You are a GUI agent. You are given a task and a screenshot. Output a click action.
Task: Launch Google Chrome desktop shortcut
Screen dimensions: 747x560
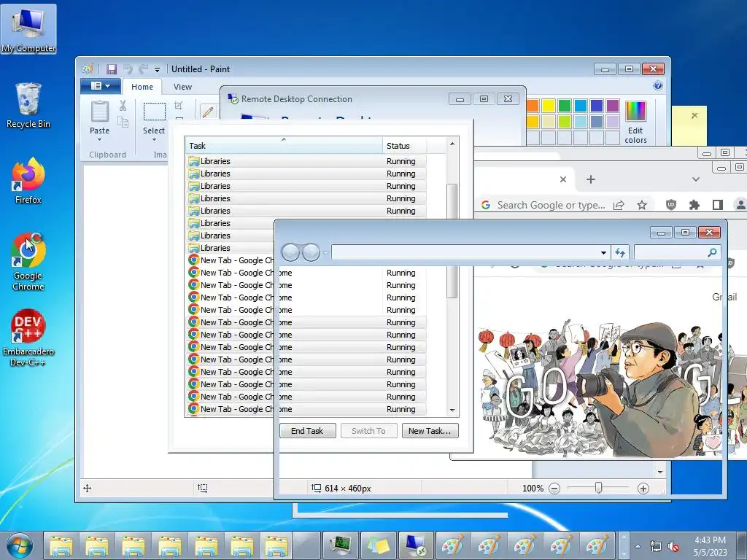point(28,262)
